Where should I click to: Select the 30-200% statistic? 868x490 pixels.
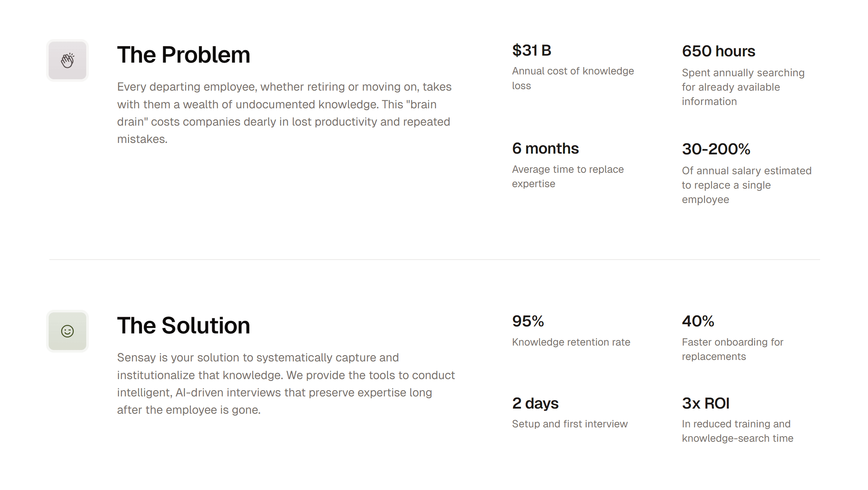716,149
